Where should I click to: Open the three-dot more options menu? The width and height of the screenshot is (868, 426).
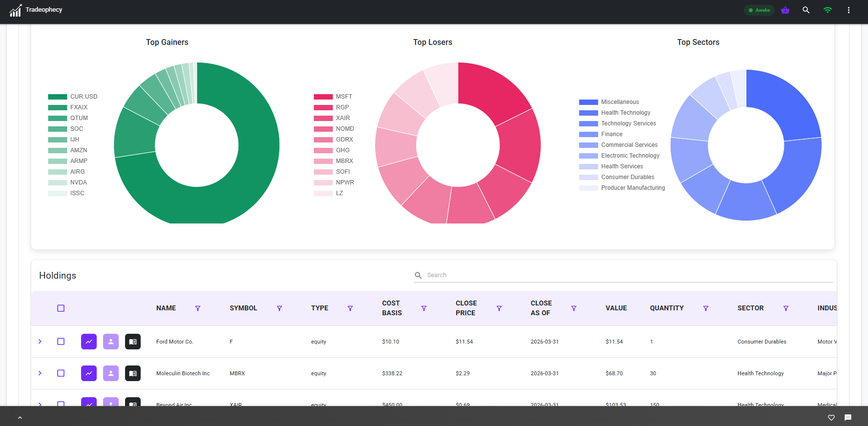click(x=848, y=10)
